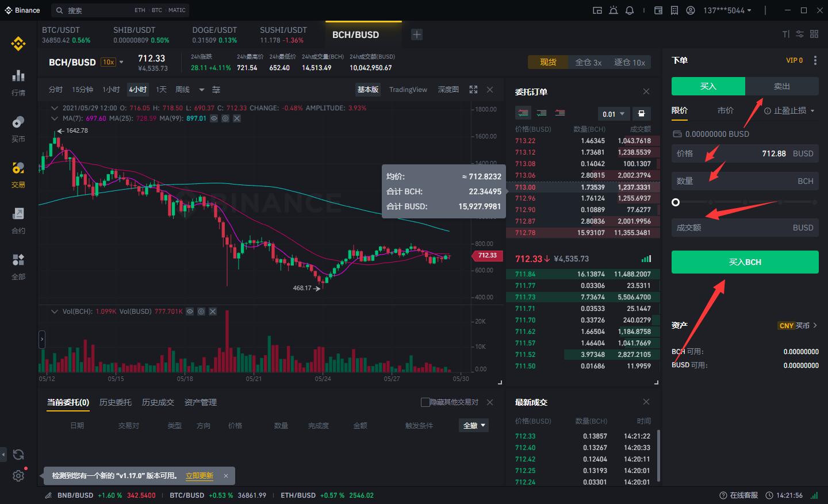Open more time intervals dropdown arrow
The height and width of the screenshot is (504, 828).
(x=201, y=90)
